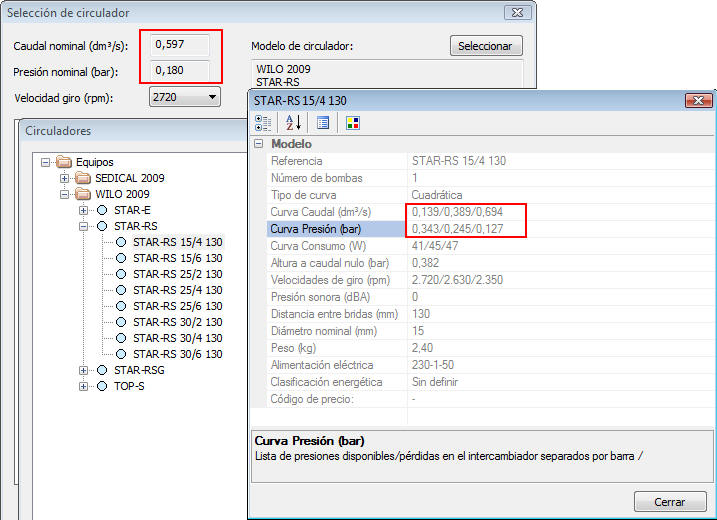Collapse the WILO 2009 branch
This screenshot has height=520, width=717.
[x=64, y=194]
